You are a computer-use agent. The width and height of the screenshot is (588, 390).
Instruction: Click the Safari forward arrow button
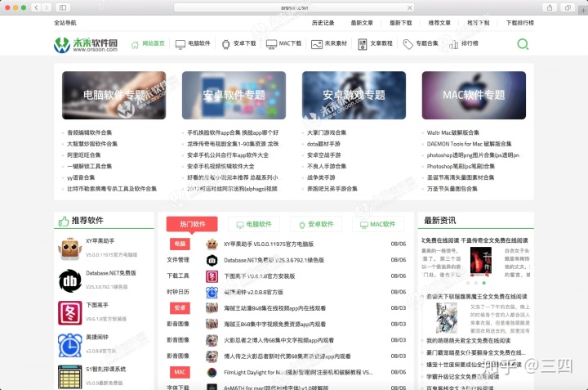pos(47,7)
